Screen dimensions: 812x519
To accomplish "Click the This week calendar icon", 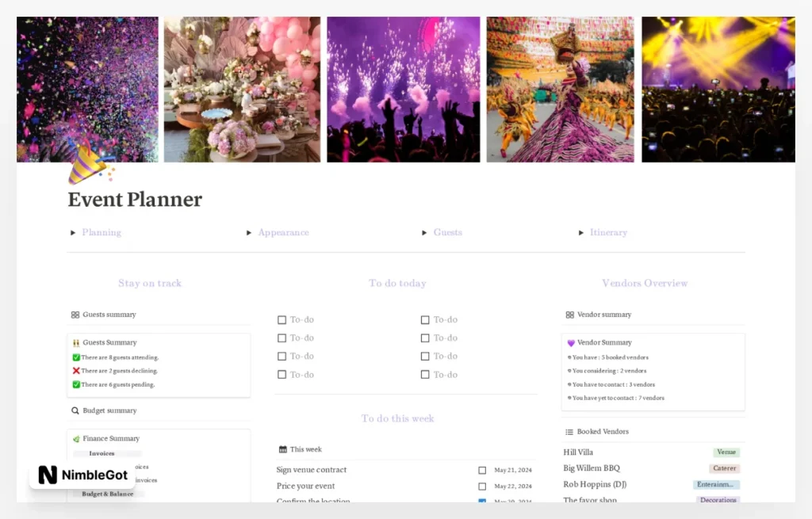I will click(282, 449).
